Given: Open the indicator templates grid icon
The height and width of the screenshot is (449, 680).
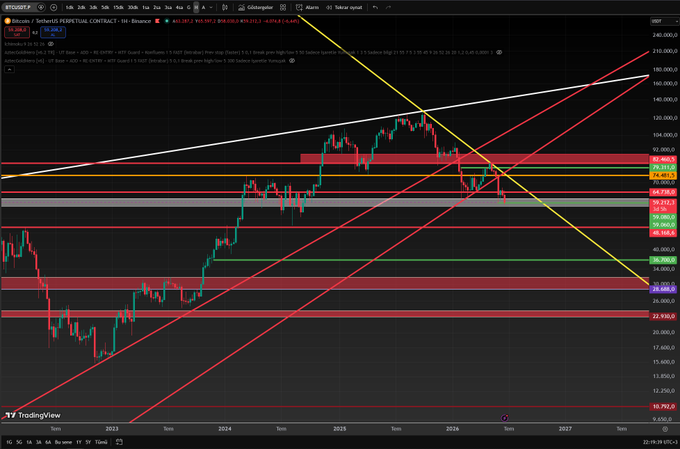Looking at the screenshot, I should coord(283,7).
